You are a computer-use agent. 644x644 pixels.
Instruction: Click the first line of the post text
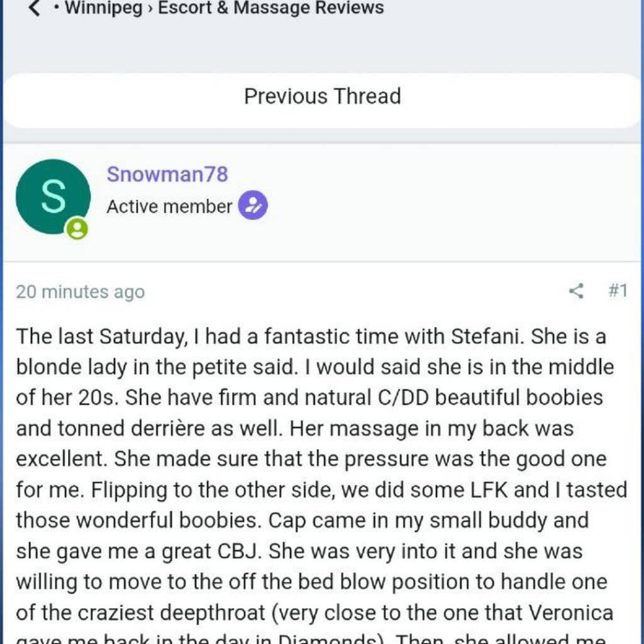pos(311,336)
